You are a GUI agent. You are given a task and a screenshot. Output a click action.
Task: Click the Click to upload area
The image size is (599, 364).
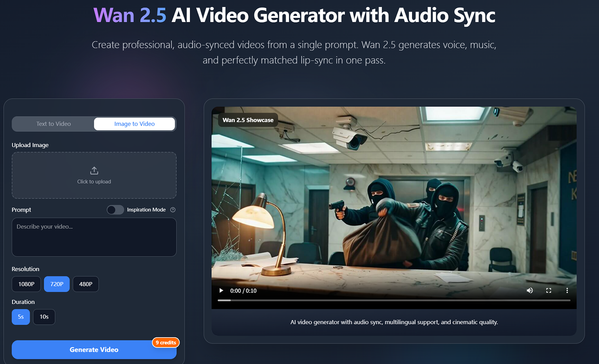94,176
